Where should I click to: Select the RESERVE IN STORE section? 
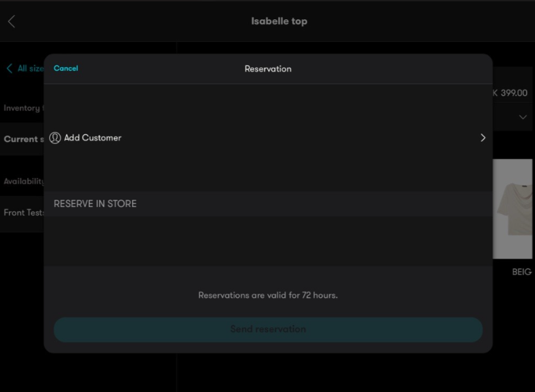pyautogui.click(x=96, y=203)
